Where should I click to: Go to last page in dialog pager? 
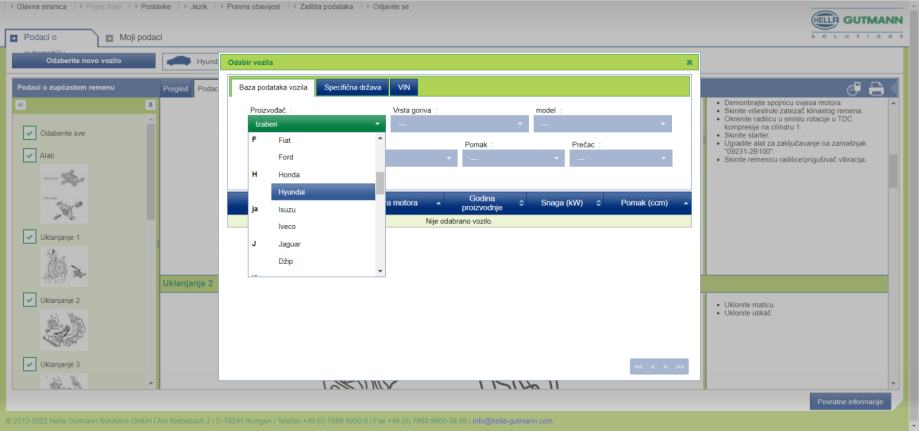click(x=680, y=366)
